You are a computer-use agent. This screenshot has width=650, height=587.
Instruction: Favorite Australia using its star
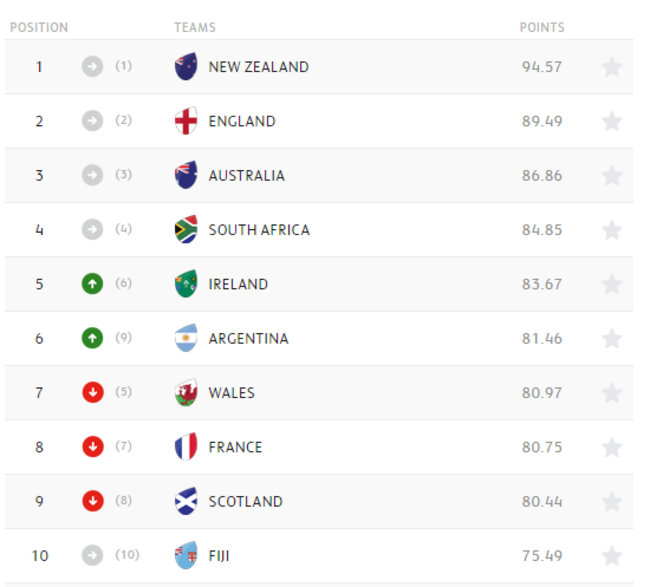612,176
